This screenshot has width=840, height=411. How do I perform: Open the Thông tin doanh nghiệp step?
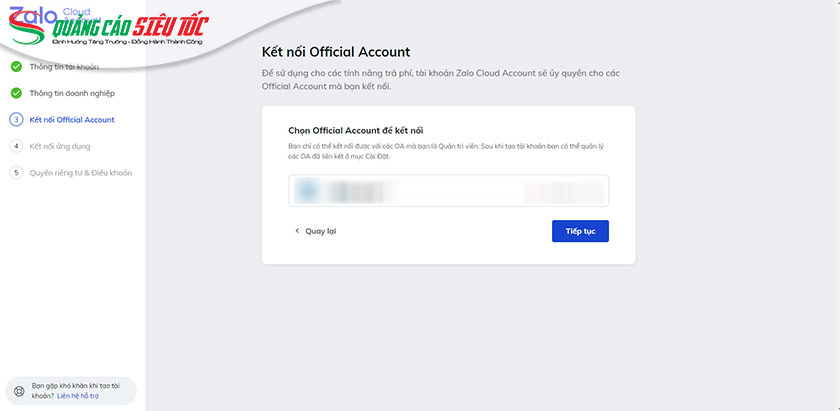72,93
